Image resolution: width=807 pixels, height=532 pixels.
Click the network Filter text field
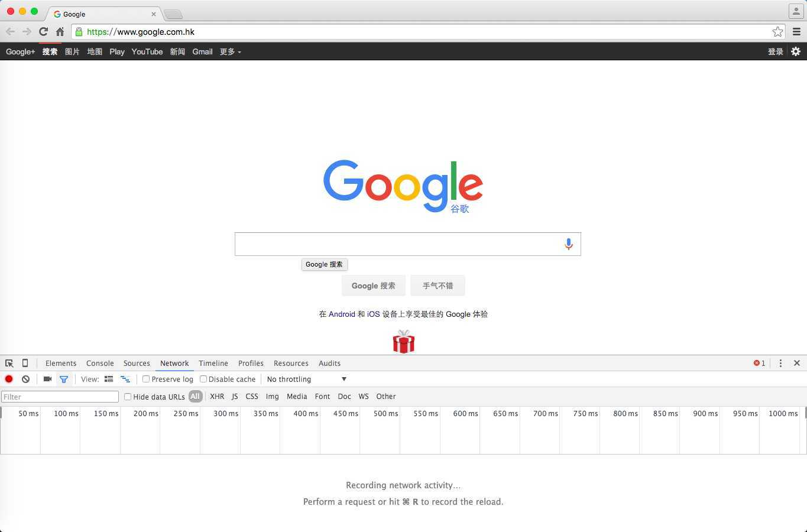60,397
